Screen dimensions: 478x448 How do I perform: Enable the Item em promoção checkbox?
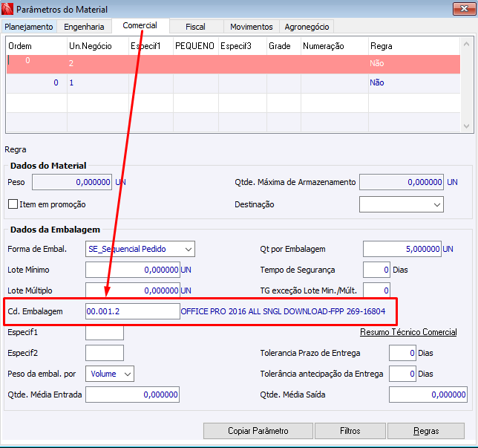(13, 204)
